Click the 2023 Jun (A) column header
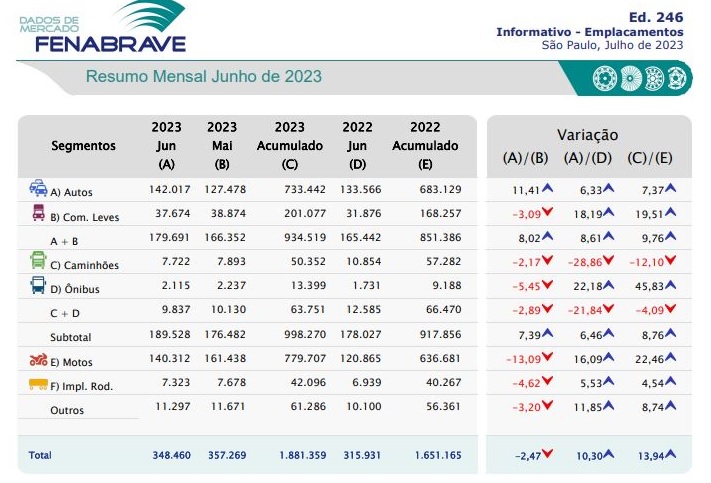The height and width of the screenshot is (483, 711). point(166,145)
